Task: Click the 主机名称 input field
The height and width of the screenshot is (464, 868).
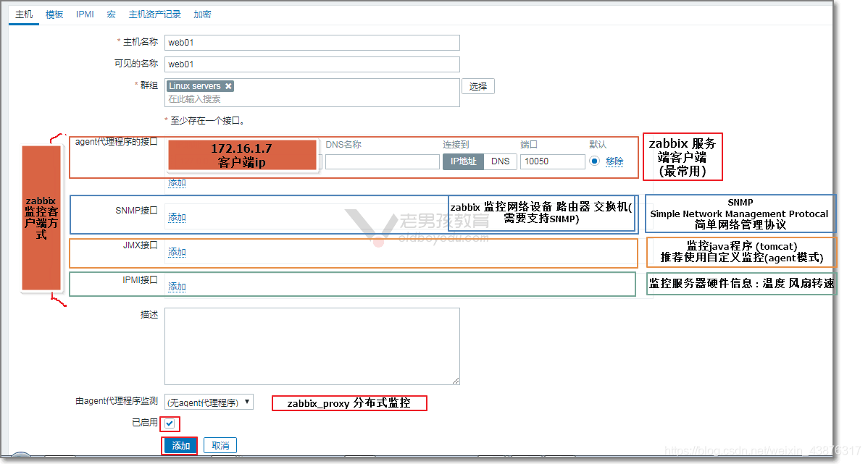Action: pyautogui.click(x=312, y=43)
